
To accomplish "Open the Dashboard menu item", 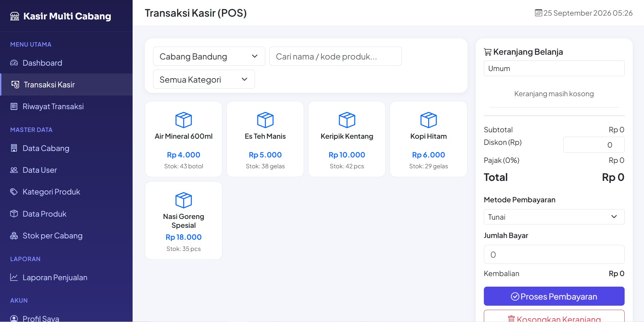I will click(66, 63).
